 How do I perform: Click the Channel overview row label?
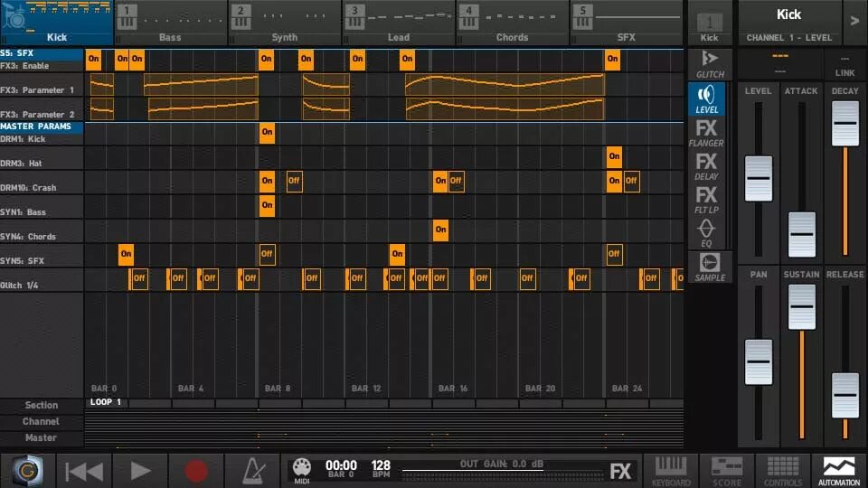[x=42, y=422]
